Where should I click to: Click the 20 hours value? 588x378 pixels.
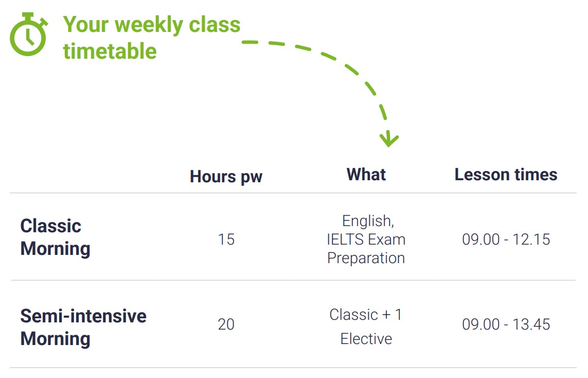pyautogui.click(x=226, y=324)
